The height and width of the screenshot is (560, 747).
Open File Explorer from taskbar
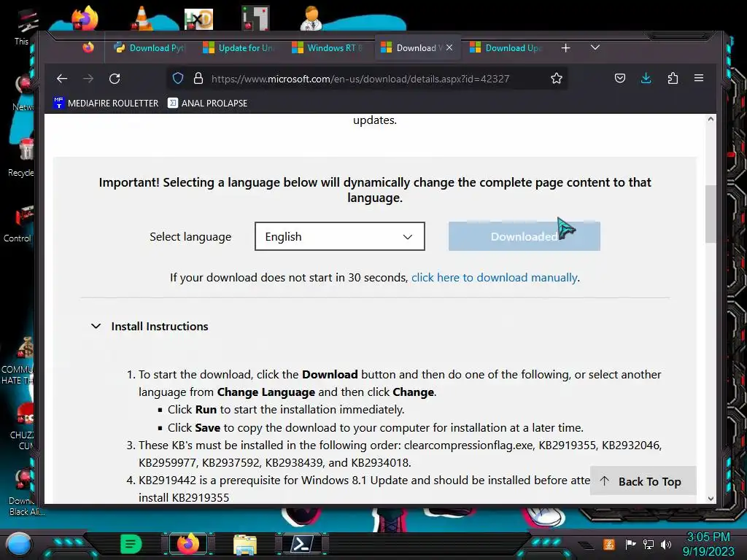(245, 544)
